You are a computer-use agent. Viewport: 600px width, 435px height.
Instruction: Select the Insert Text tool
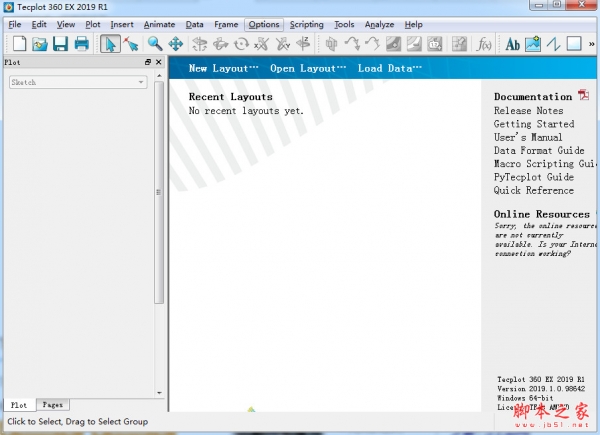512,43
